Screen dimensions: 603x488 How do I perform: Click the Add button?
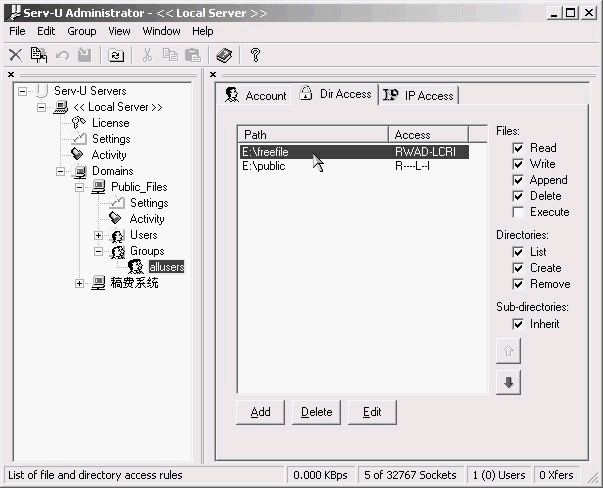pos(260,412)
